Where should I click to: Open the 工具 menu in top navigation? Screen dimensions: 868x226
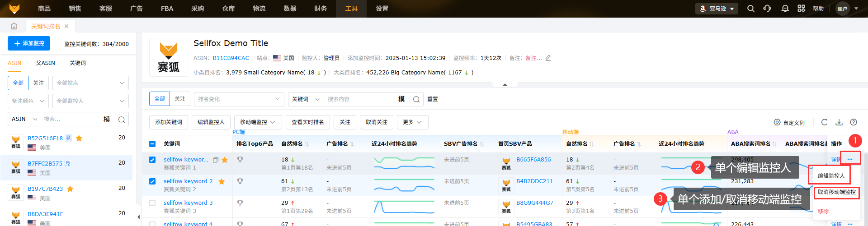(351, 9)
